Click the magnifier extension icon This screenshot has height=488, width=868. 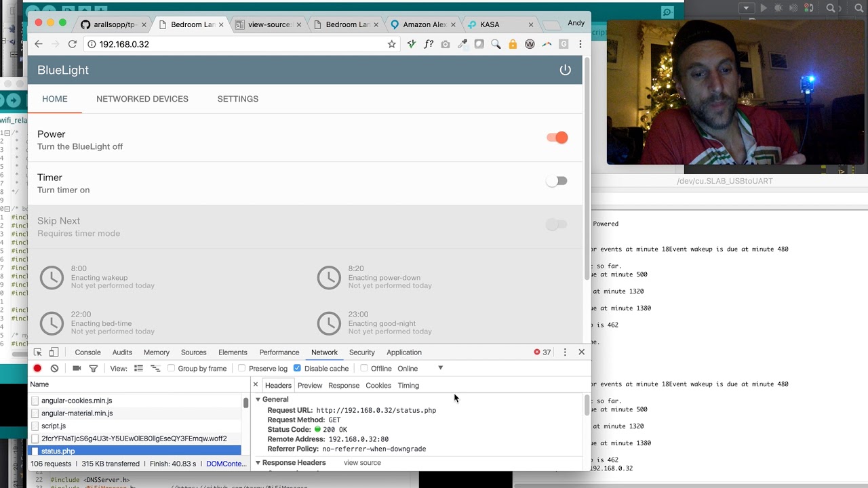tap(496, 44)
